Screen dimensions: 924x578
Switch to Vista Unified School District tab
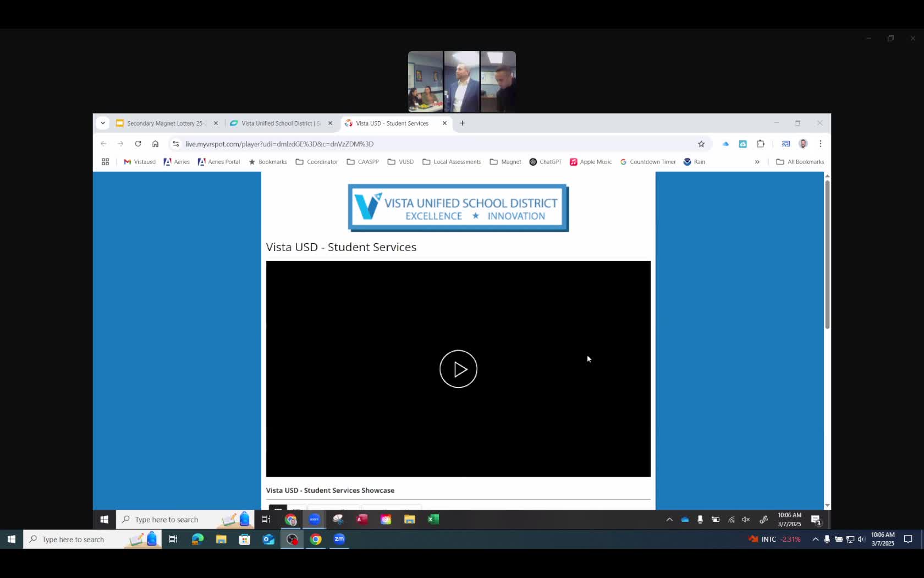pos(280,123)
